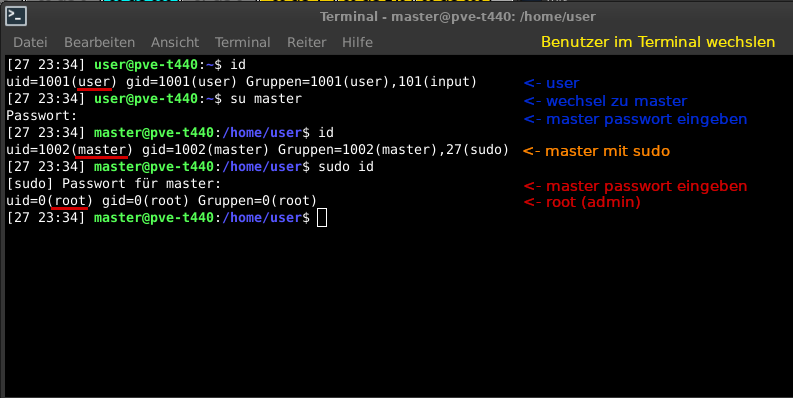Click the terminal icon in title bar
The image size is (793, 398).
[16, 16]
